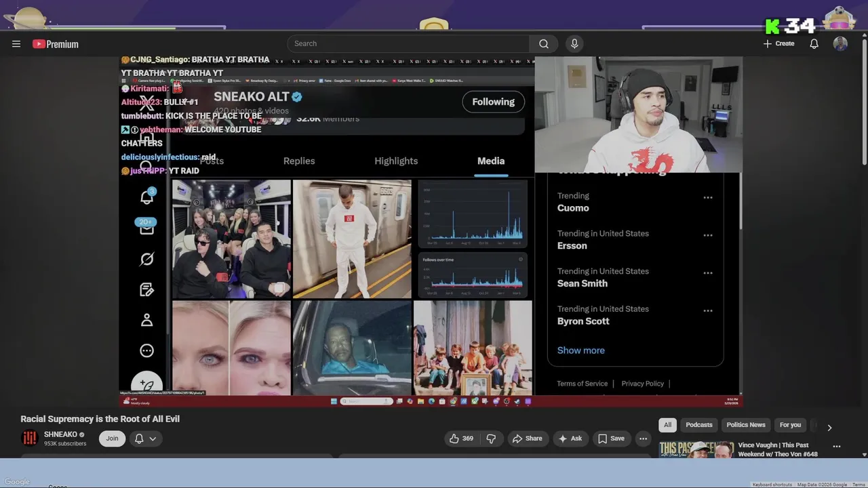Open options for trending Byron Scott
The height and width of the screenshot is (488, 868).
[x=708, y=310]
